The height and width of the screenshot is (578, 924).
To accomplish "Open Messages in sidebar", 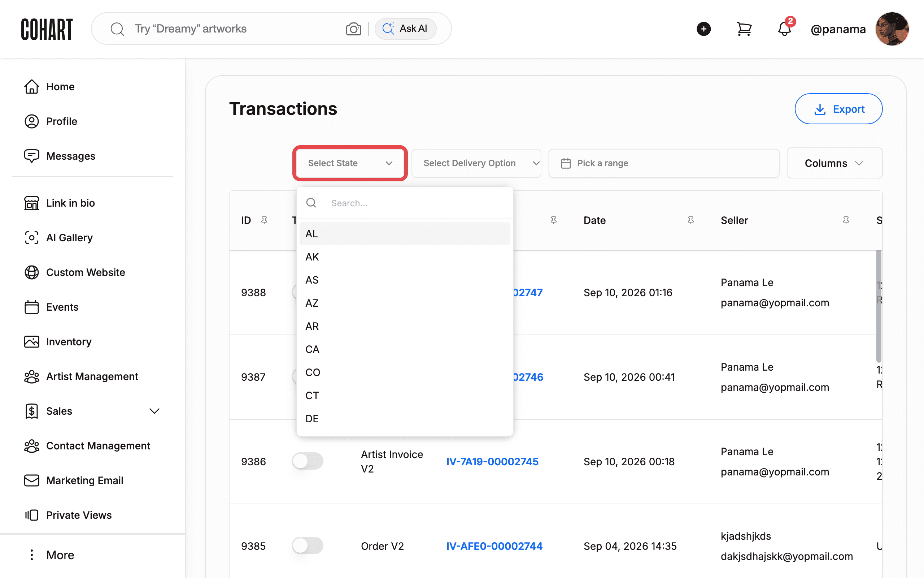I will 71,156.
